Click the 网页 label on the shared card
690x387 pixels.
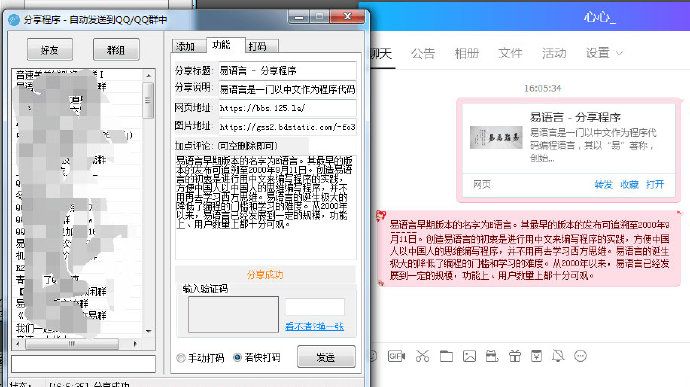[x=482, y=184]
